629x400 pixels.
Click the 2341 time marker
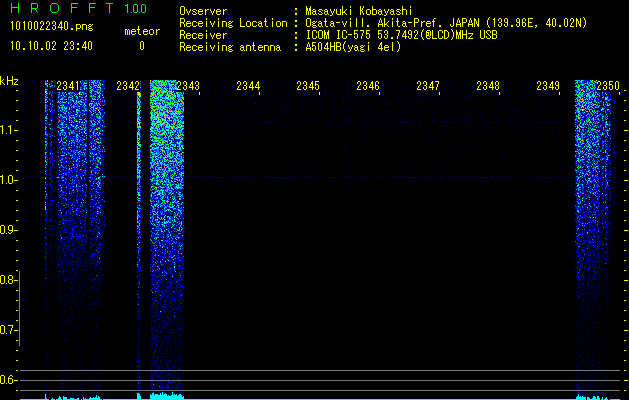(x=68, y=85)
